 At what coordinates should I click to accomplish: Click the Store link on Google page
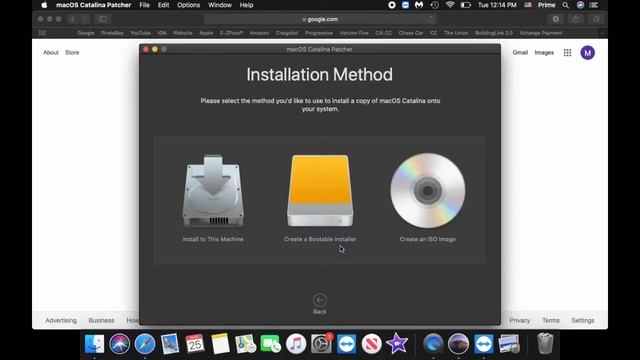point(72,52)
